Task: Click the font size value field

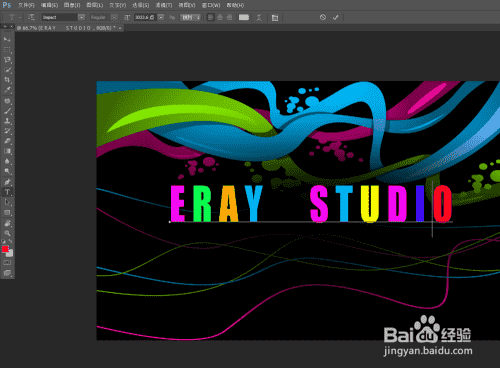Action: 145,17
